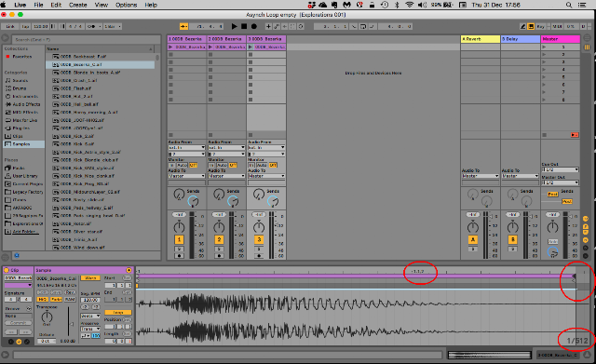Click the Track 1 activator button
Image resolution: width=596 pixels, height=364 pixels.
179,239
